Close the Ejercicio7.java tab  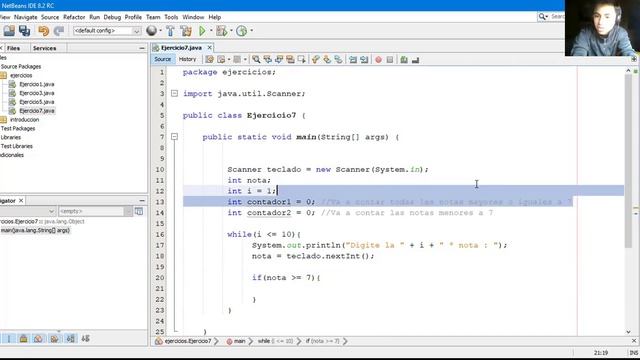[209, 48]
